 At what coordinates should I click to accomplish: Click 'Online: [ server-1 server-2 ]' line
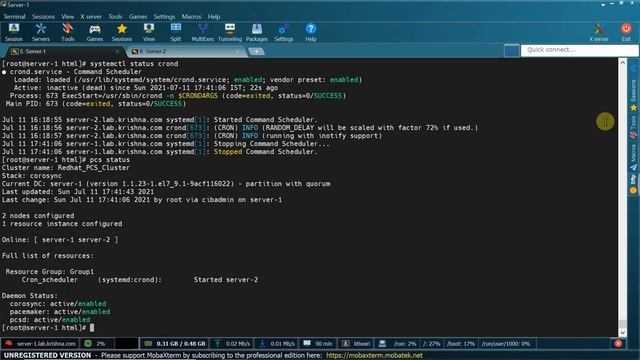tap(60, 240)
